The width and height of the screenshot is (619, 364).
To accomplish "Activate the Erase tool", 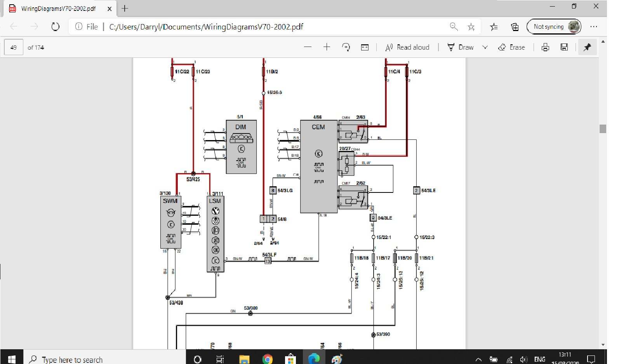I will (x=511, y=47).
